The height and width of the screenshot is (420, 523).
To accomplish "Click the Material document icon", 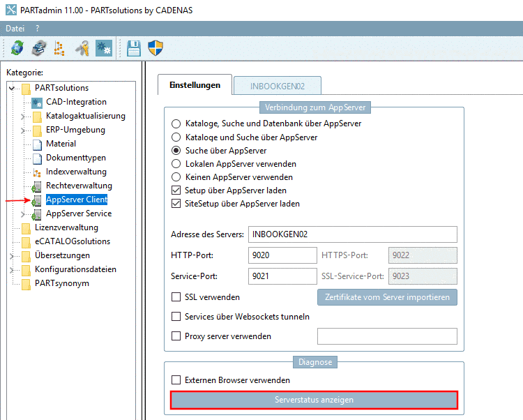I will (38, 144).
